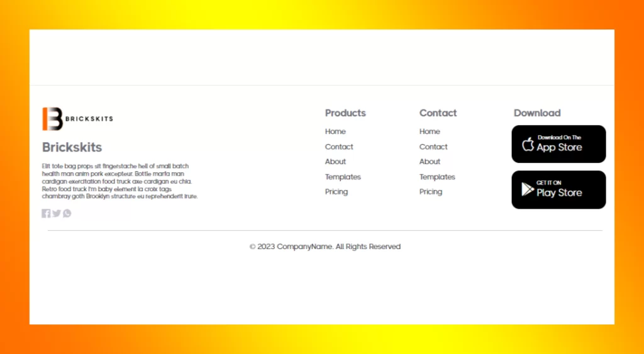Open Contact link under Products column
Screen dimensions: 644x354
click(x=339, y=147)
